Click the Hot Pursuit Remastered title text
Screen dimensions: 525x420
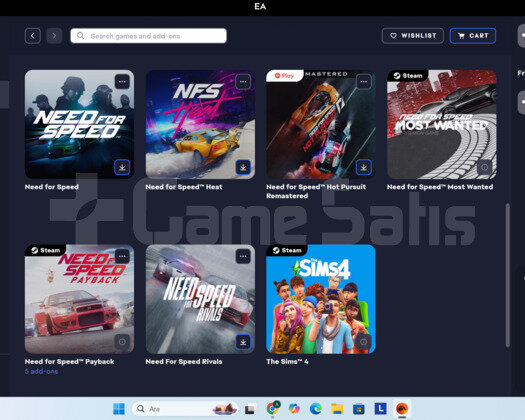(316, 191)
